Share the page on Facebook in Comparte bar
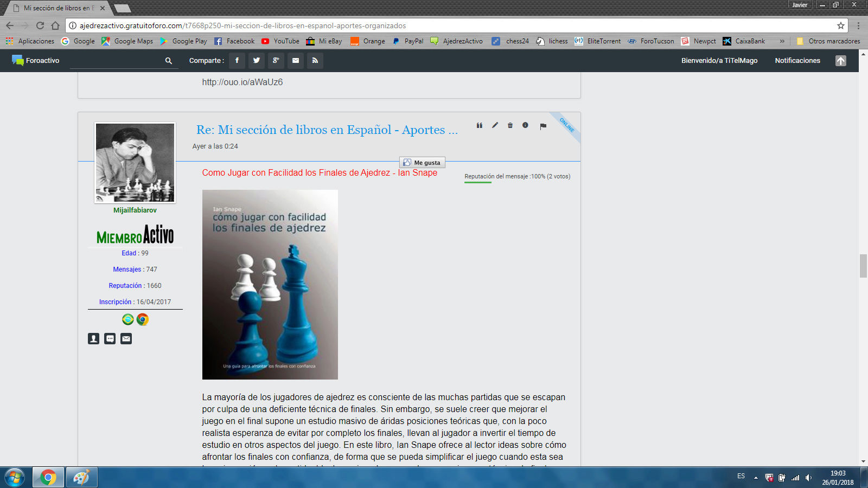This screenshot has width=868, height=488. pyautogui.click(x=237, y=61)
